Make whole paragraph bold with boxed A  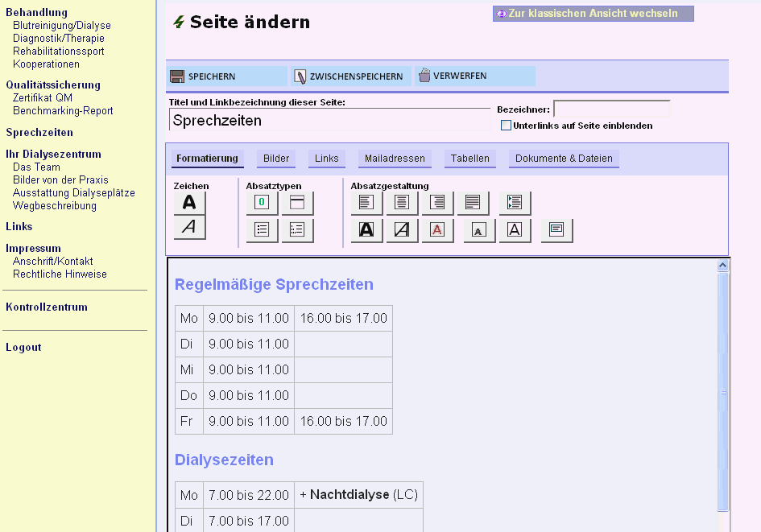click(x=366, y=230)
